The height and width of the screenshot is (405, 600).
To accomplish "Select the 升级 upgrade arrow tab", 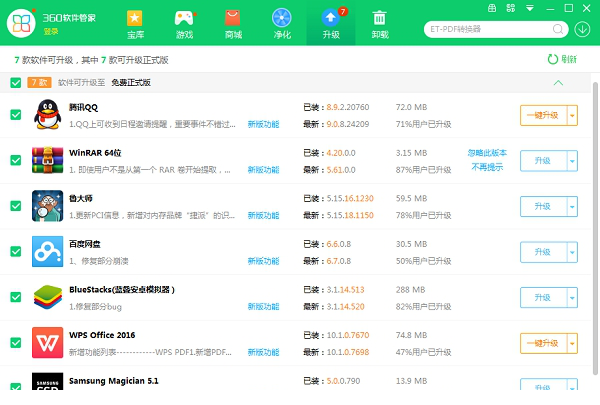I will point(331,25).
